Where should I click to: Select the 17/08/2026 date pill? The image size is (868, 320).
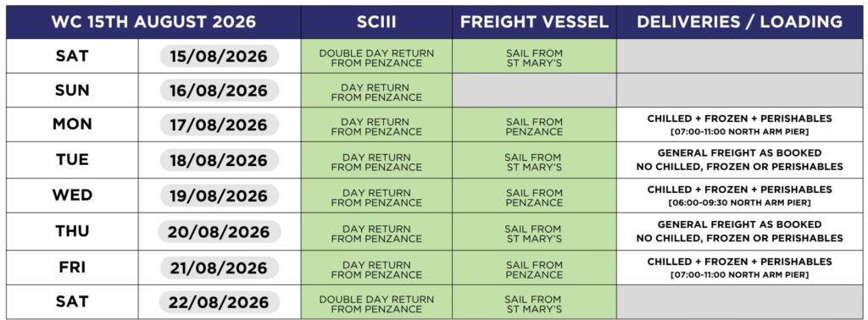point(220,125)
